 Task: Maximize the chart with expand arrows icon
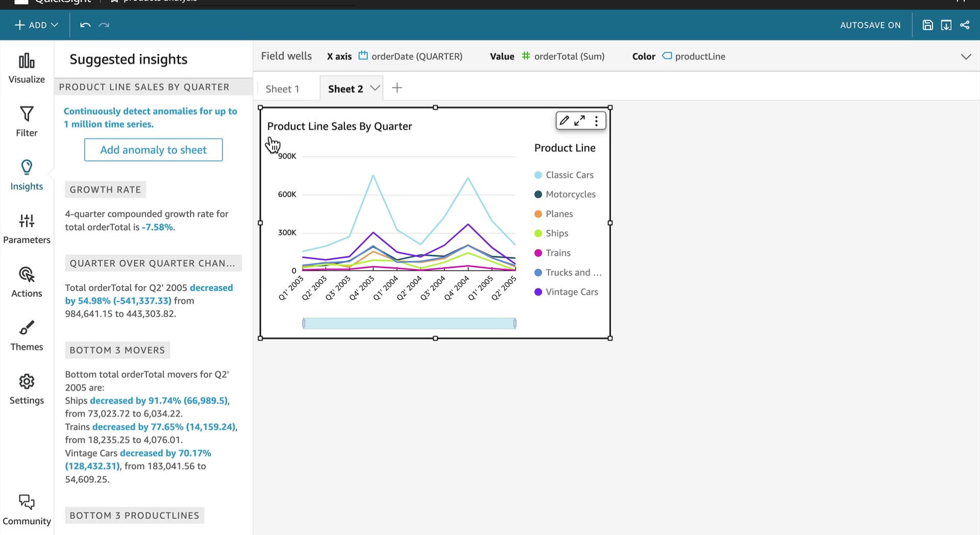pos(580,121)
